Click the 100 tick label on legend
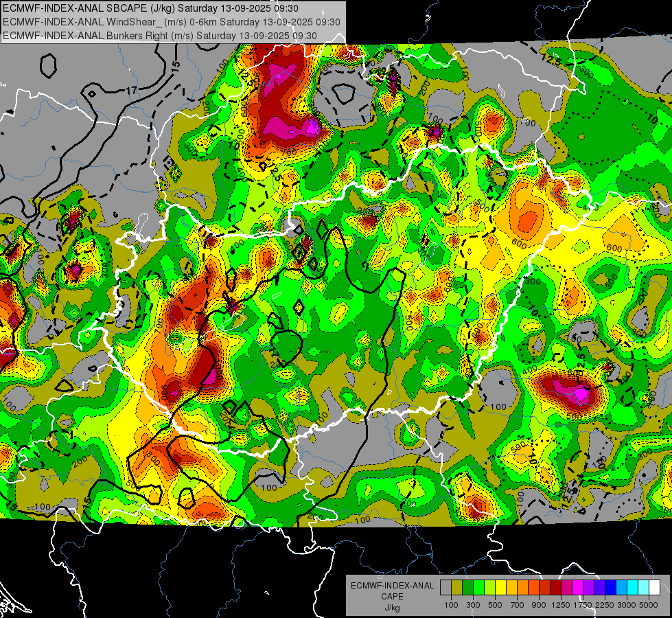672x618 pixels. pyautogui.click(x=451, y=605)
